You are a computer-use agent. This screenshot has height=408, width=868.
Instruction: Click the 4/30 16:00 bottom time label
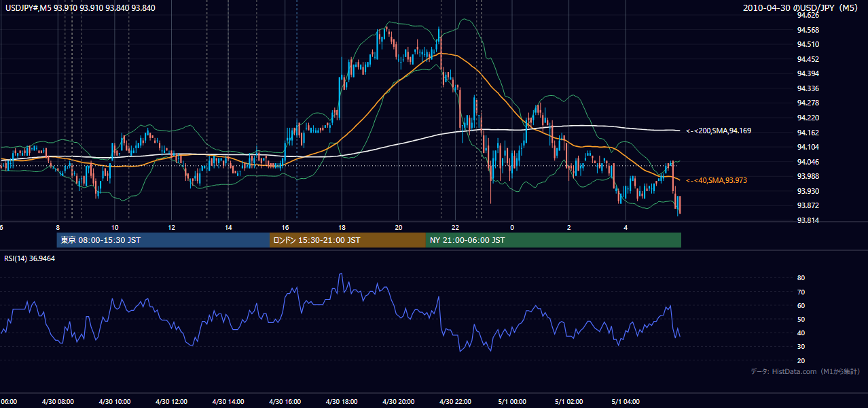(285, 402)
